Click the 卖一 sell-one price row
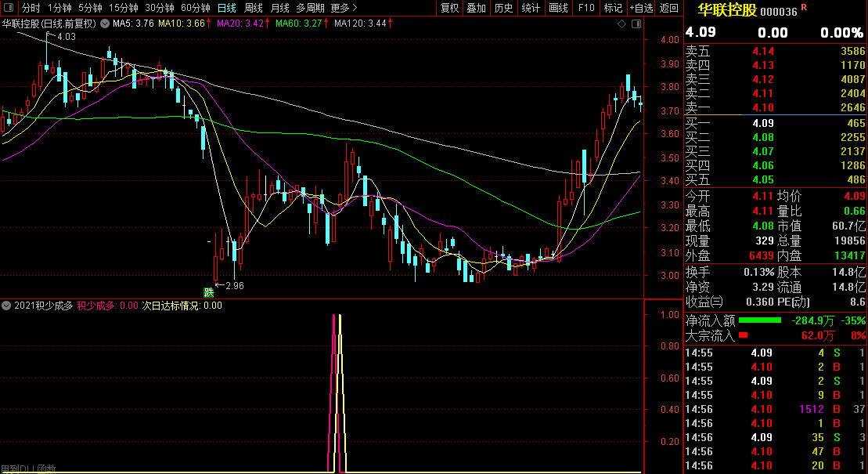Viewport: 868px width, 474px height. pyautogui.click(x=775, y=107)
